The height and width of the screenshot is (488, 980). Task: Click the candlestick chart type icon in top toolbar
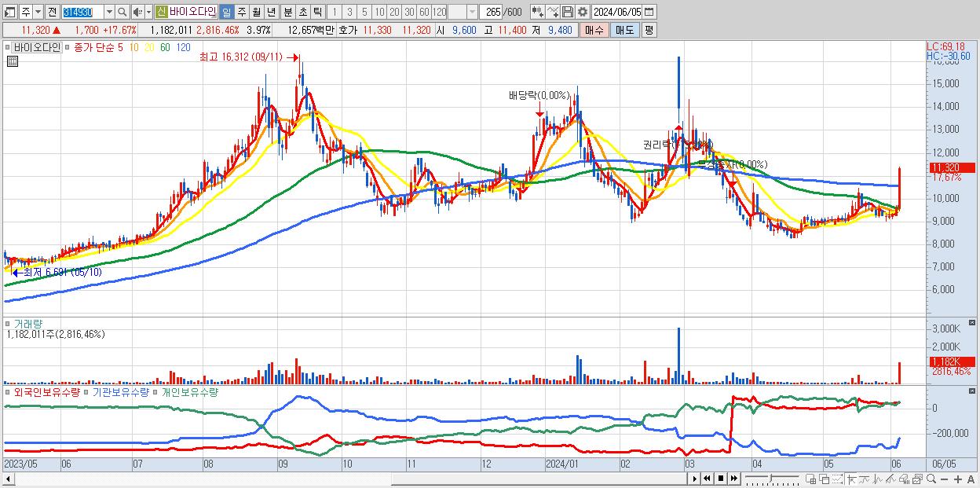click(x=537, y=12)
